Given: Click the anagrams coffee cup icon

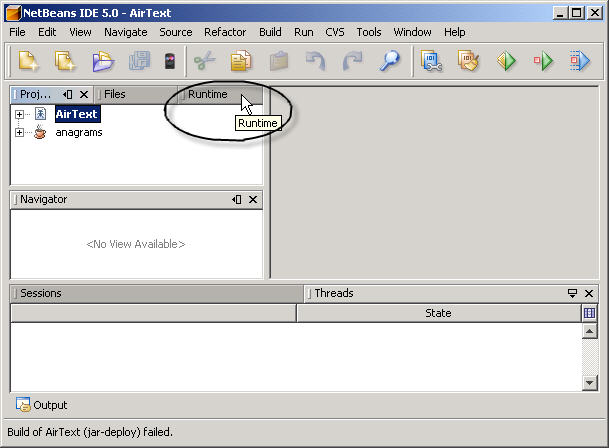Looking at the screenshot, I should tap(40, 132).
